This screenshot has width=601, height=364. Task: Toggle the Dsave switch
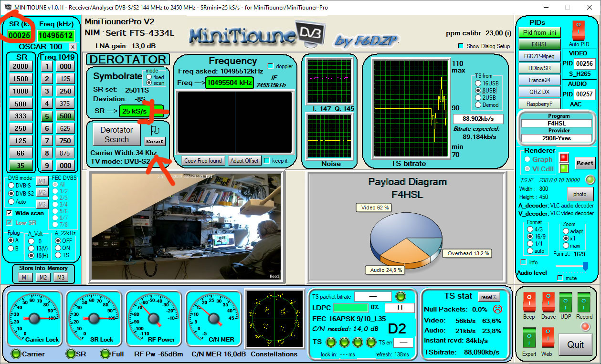[x=548, y=302]
